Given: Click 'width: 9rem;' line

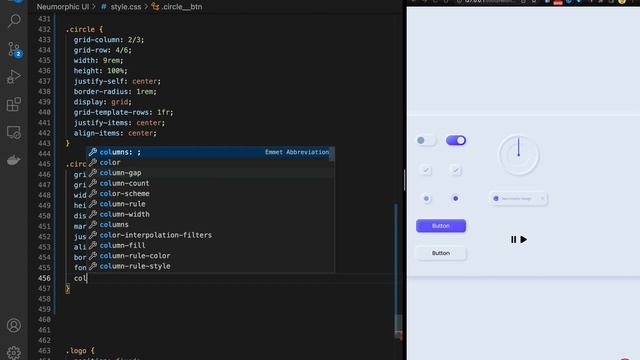Looking at the screenshot, I should (98, 60).
